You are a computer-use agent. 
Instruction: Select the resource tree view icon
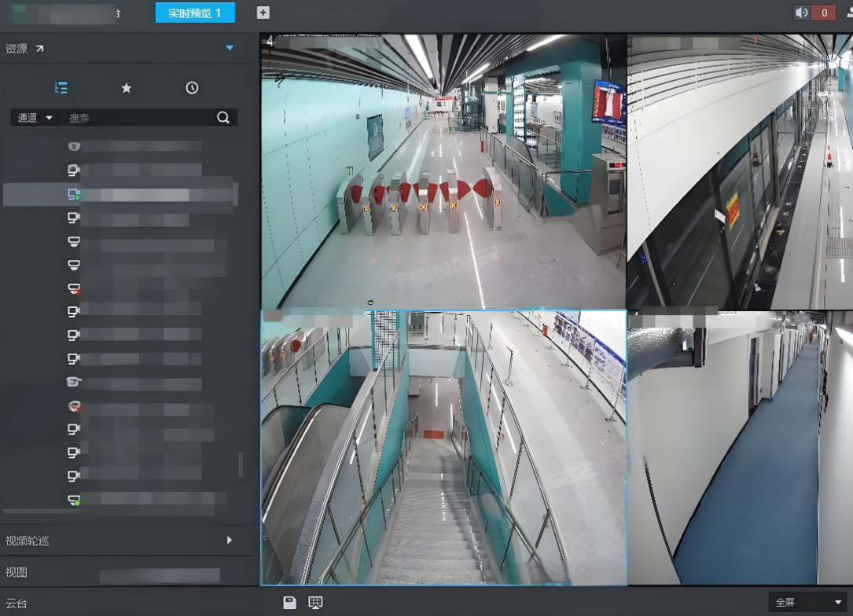(61, 88)
